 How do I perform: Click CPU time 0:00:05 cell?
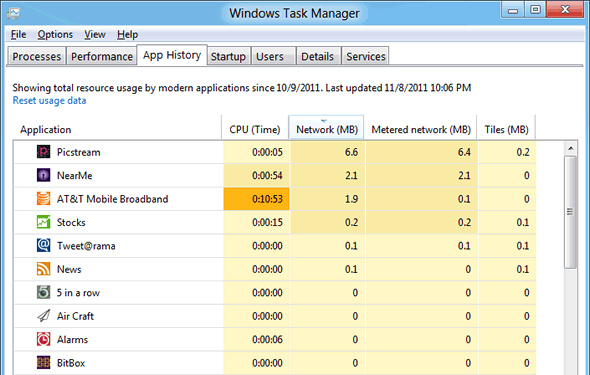(x=257, y=152)
